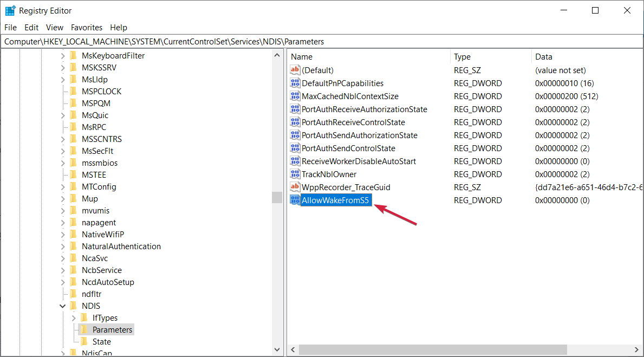Screen dimensions: 644x357
Task: Collapse the NDIS key
Action: tap(62, 306)
